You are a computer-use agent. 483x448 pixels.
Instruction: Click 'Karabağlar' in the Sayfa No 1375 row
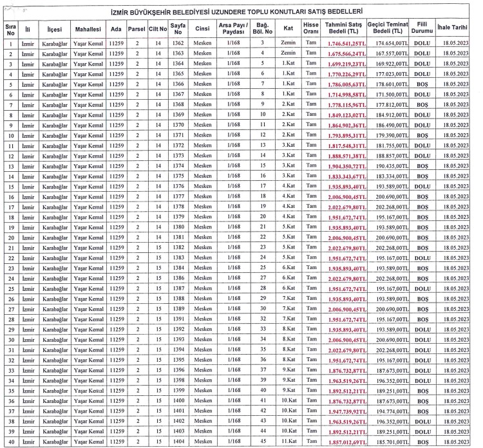pos(55,177)
